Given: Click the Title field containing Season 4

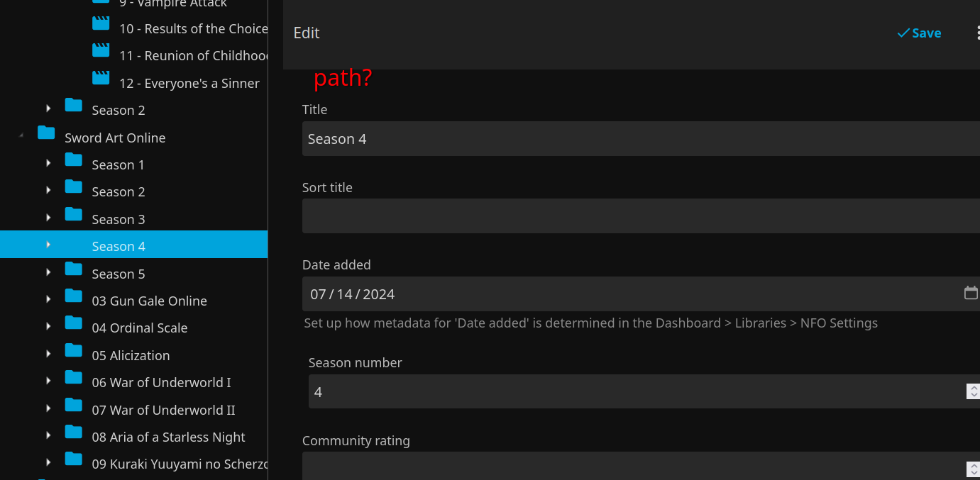Looking at the screenshot, I should [639, 139].
